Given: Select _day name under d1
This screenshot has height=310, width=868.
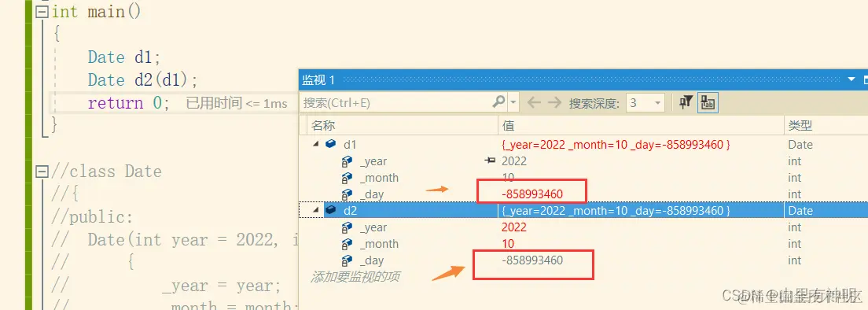Looking at the screenshot, I should (x=371, y=194).
